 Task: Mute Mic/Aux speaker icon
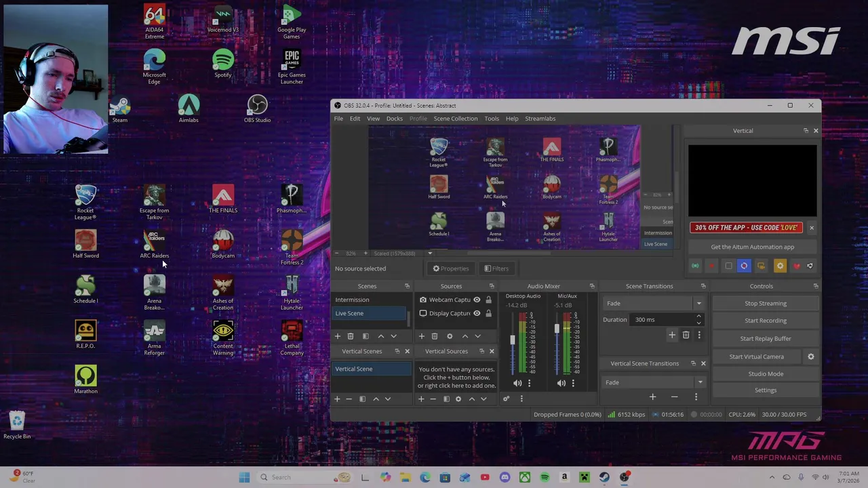tap(561, 383)
